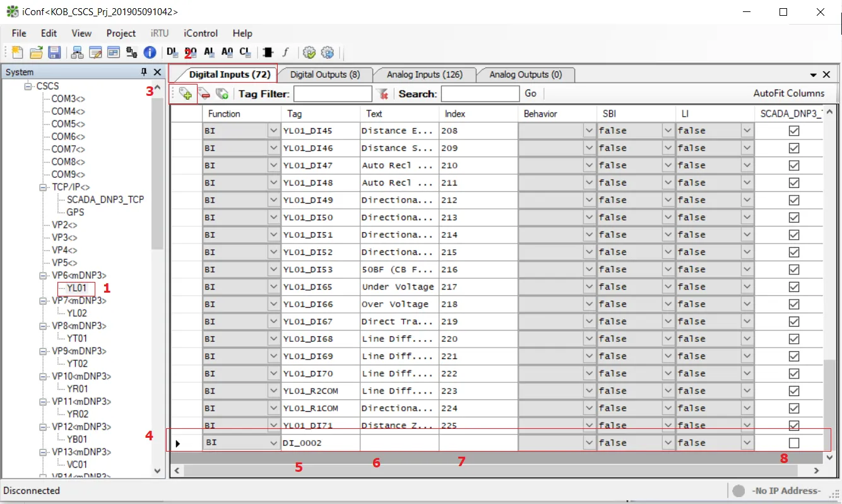Image resolution: width=842 pixels, height=504 pixels.
Task: Open LI dropdown for YL01_DI49 row
Action: [x=747, y=200]
